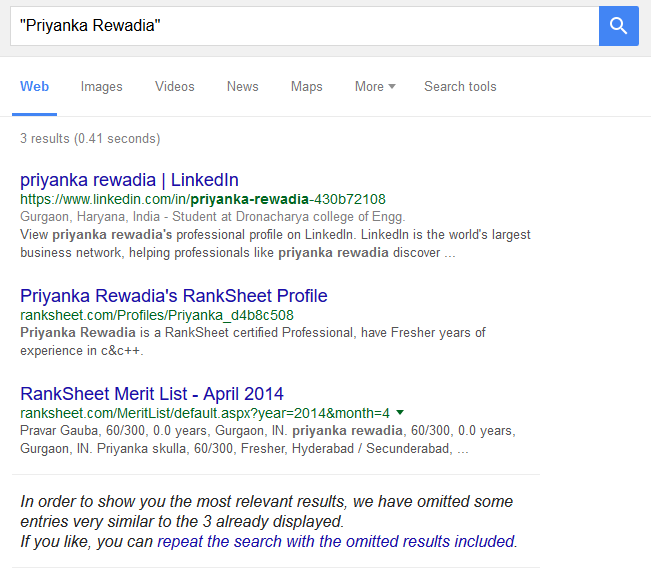
Task: Repeat the search with omitted results included
Action: [x=337, y=541]
